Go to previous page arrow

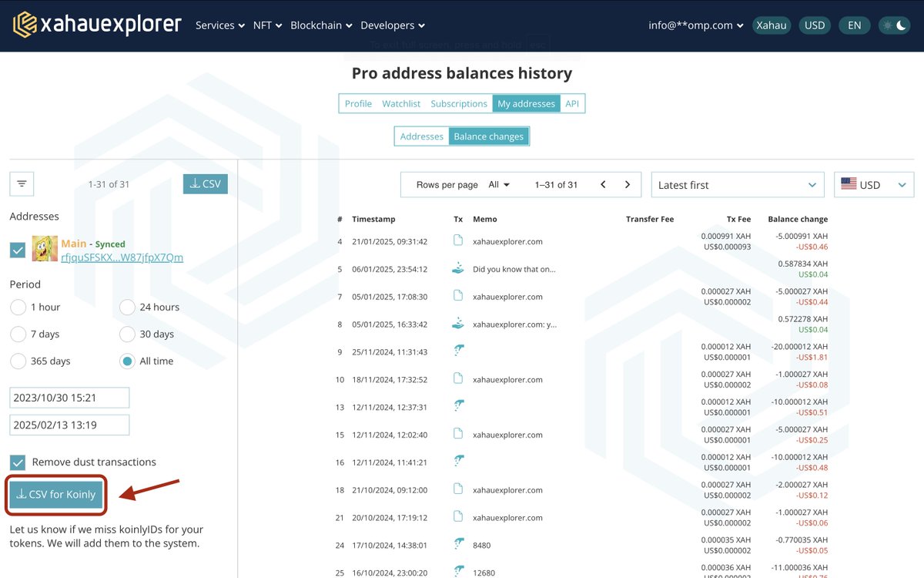click(x=603, y=184)
